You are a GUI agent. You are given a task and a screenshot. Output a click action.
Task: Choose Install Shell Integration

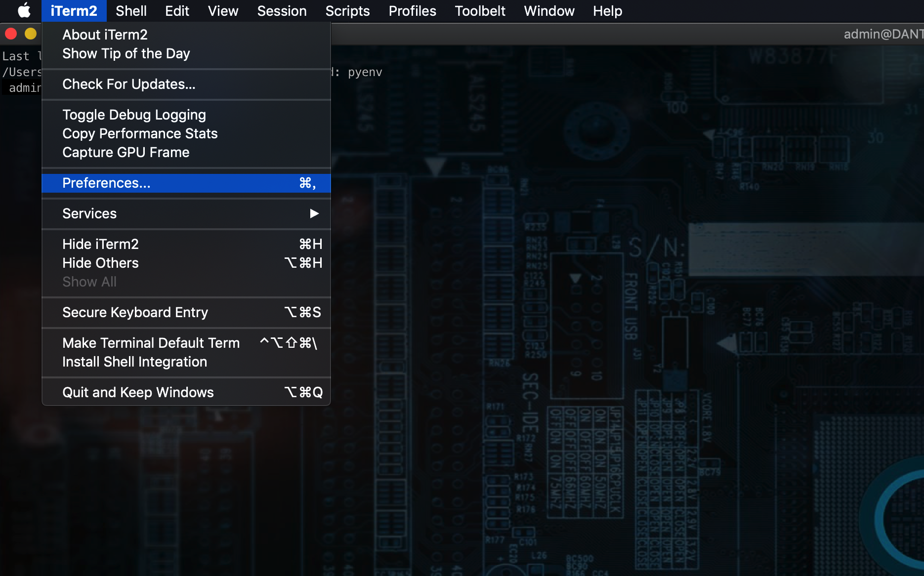(x=186, y=362)
